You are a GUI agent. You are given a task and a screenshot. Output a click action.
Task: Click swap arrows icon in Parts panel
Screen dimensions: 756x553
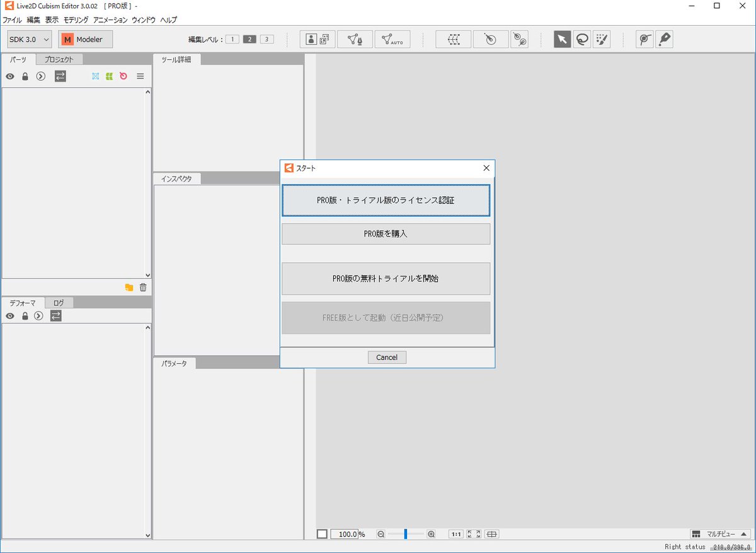point(60,76)
